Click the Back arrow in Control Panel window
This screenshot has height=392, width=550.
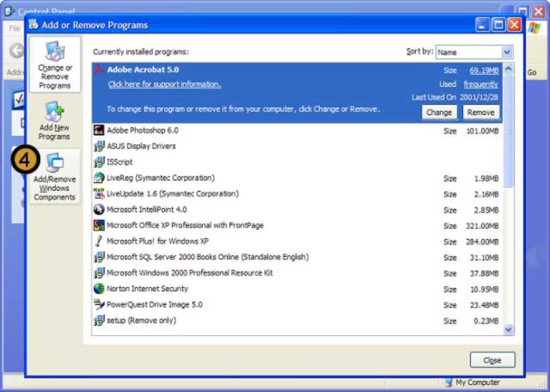17,51
